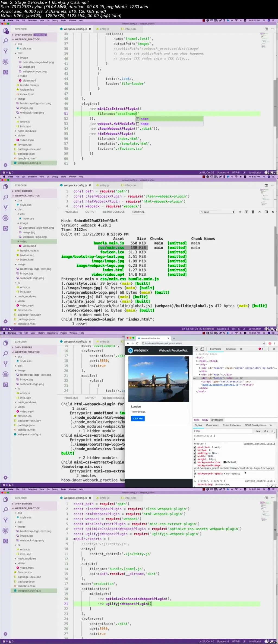The width and height of the screenshot is (278, 644).
Task: Open Search in the terminal frame's activity bar
Action: (x=5, y=197)
